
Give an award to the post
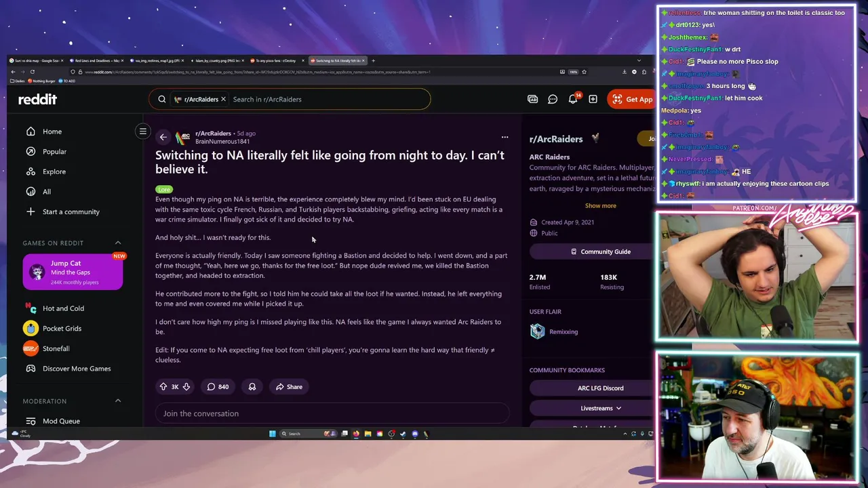(x=252, y=386)
